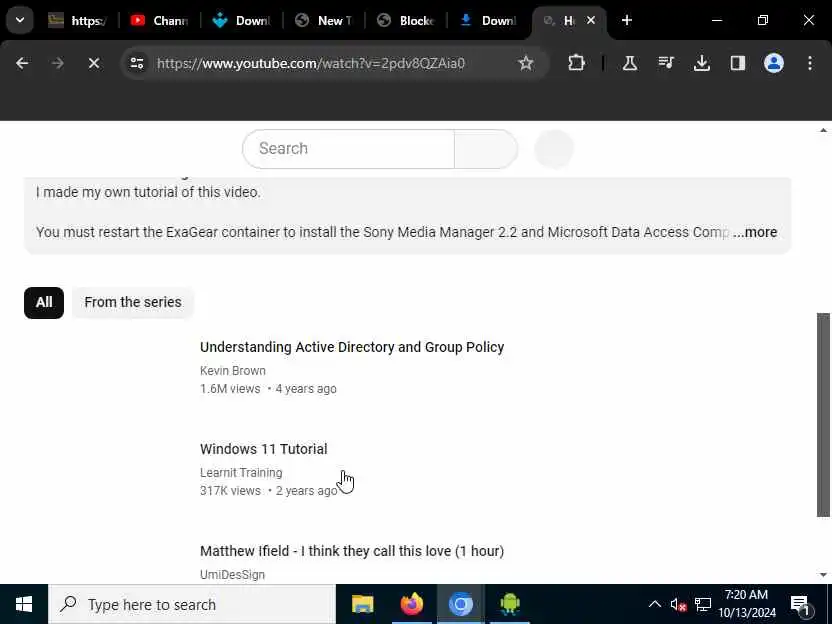Switch to the first https tab
Viewport: 832px width, 624px height.
tap(77, 21)
